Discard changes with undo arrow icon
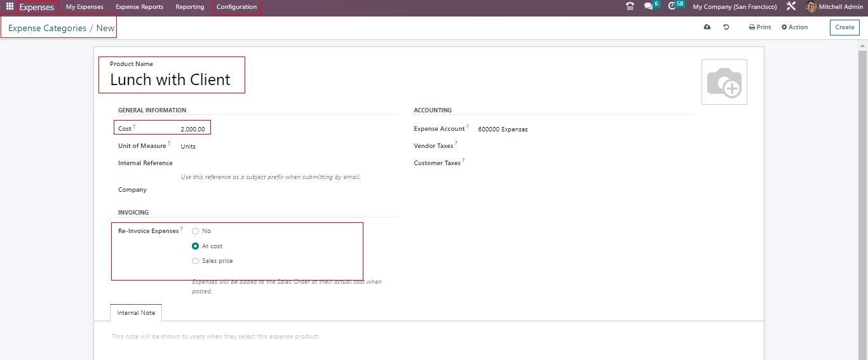Screen dimensions: 868x360 pos(726,27)
